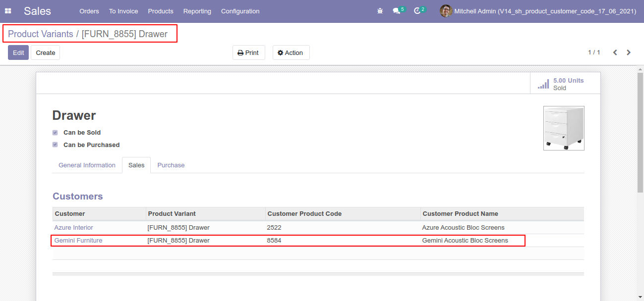Click the Edit button
This screenshot has height=301, width=644.
coord(18,52)
